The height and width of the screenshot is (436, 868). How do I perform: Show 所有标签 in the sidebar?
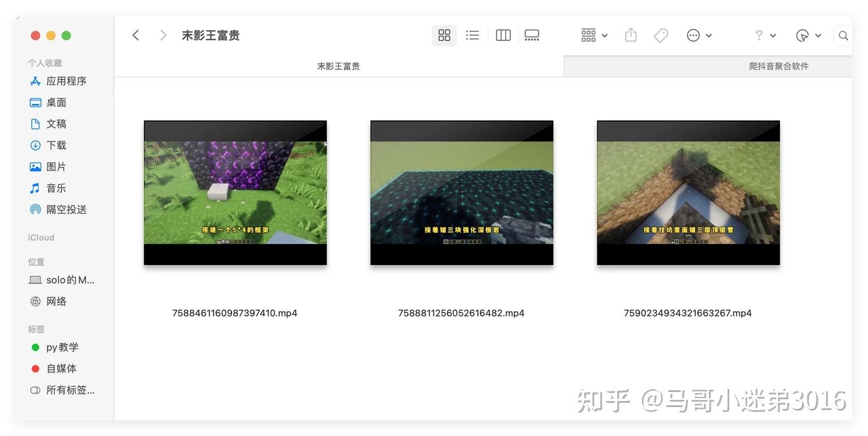pyautogui.click(x=71, y=390)
